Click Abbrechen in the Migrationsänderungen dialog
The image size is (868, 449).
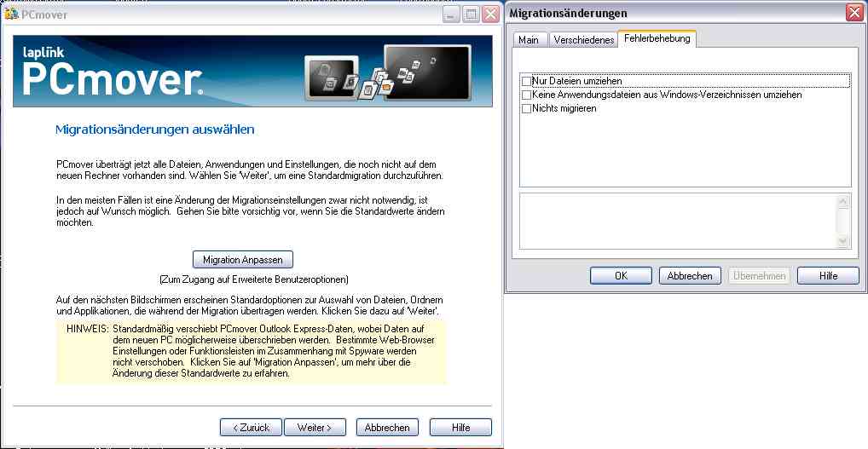(x=690, y=276)
